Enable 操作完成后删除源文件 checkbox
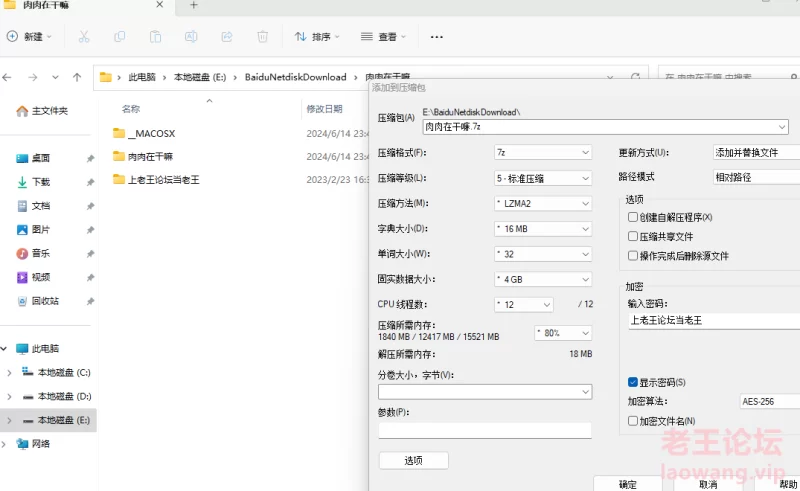The image size is (800, 491). click(633, 256)
